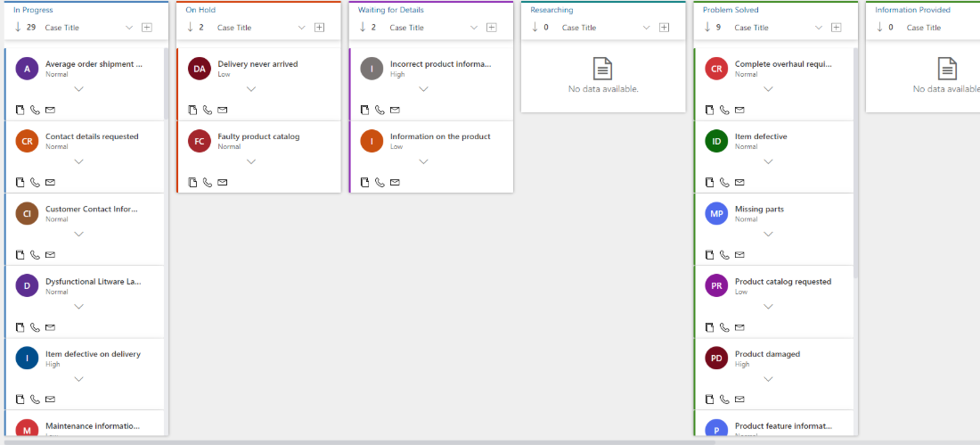The image size is (980, 445).
Task: Toggle sort arrow in Information Provided column
Action: (880, 27)
